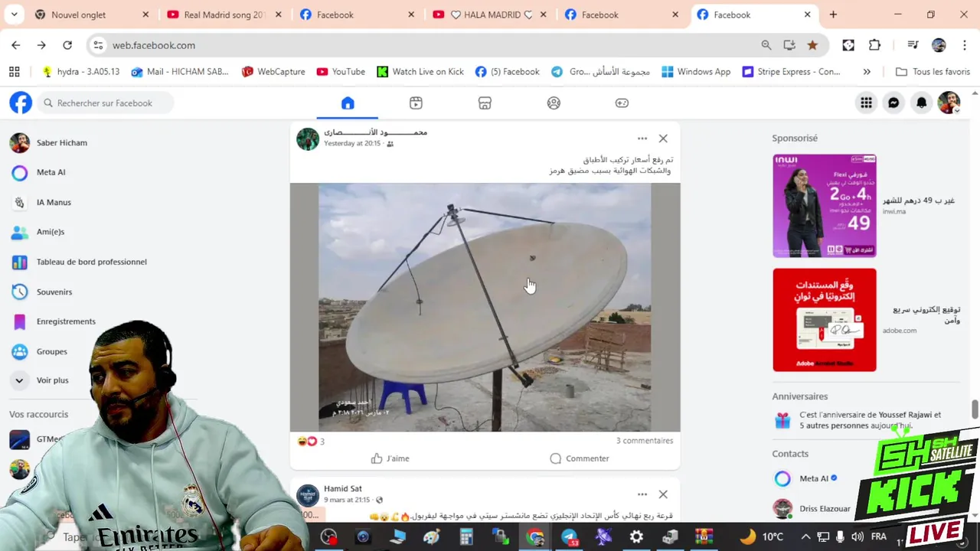
Task: Open a new browser tab
Action: point(833,15)
